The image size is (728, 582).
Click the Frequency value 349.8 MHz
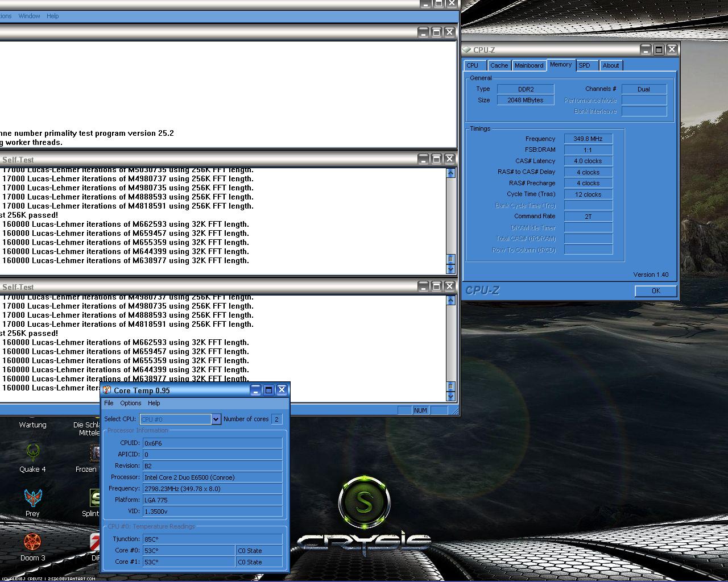[588, 139]
